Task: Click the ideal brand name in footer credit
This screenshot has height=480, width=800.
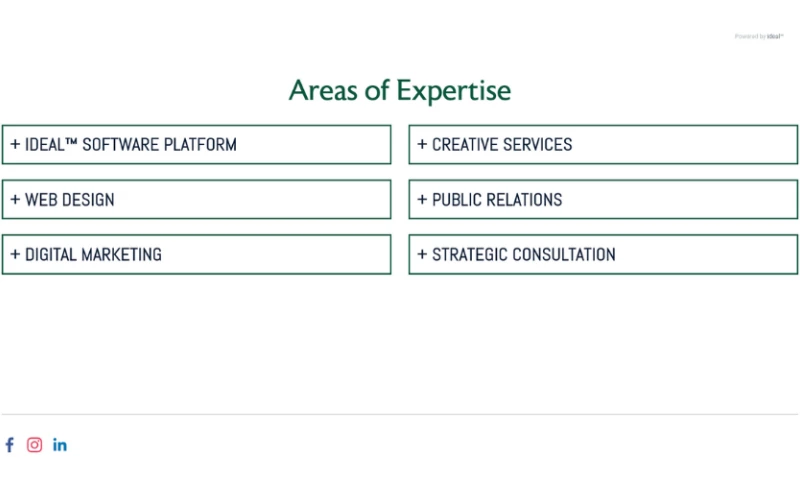Action: click(x=775, y=37)
